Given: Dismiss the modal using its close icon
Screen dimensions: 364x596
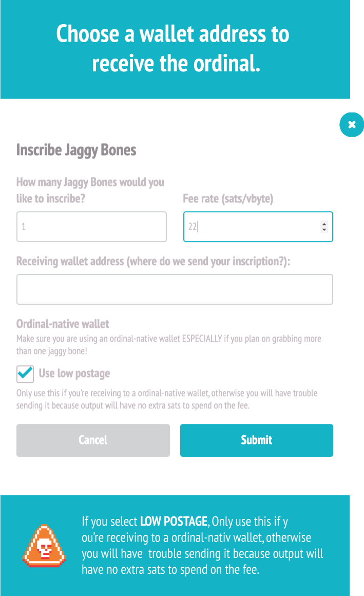Looking at the screenshot, I should pos(352,124).
